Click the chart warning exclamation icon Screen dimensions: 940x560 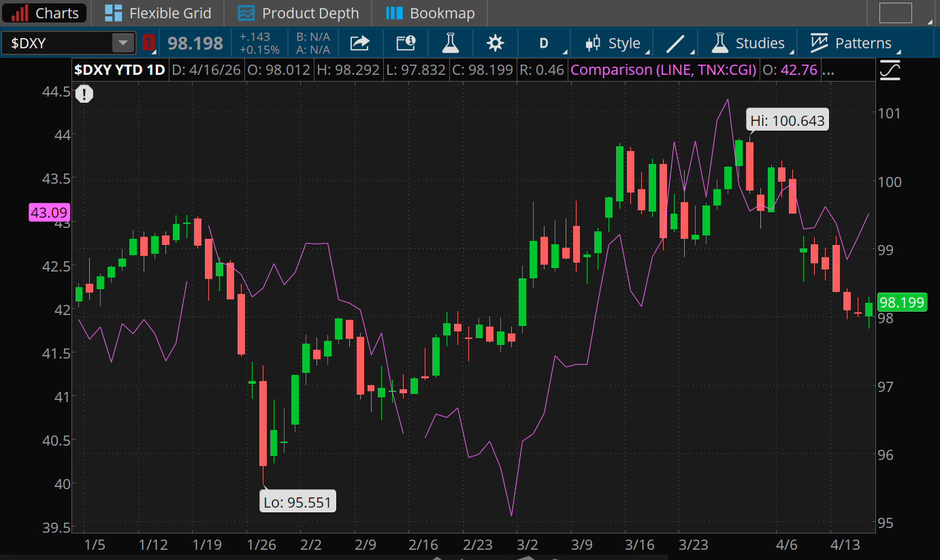click(x=84, y=94)
